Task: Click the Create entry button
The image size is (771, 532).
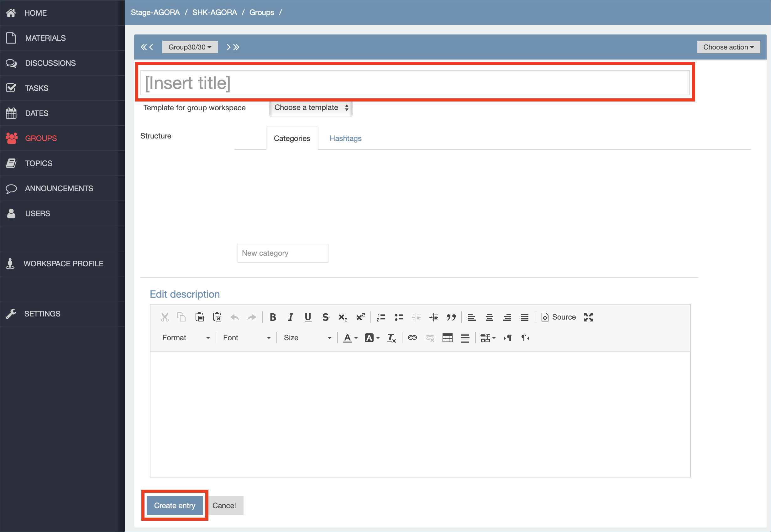Action: [175, 505]
